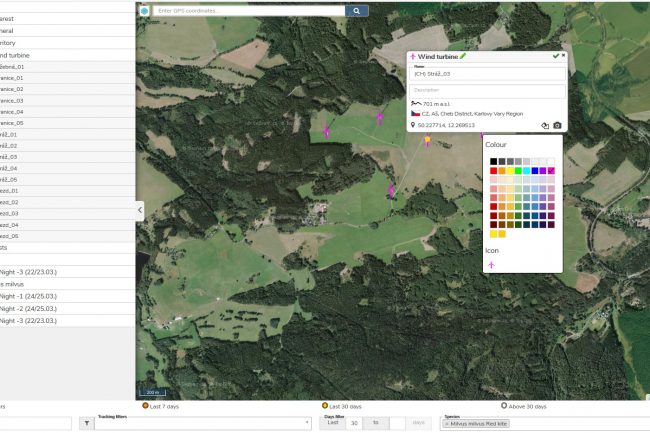Image resolution: width=650 pixels, height=433 pixels.
Task: Pick the red colour swatch in Colour palette
Action: point(493,171)
